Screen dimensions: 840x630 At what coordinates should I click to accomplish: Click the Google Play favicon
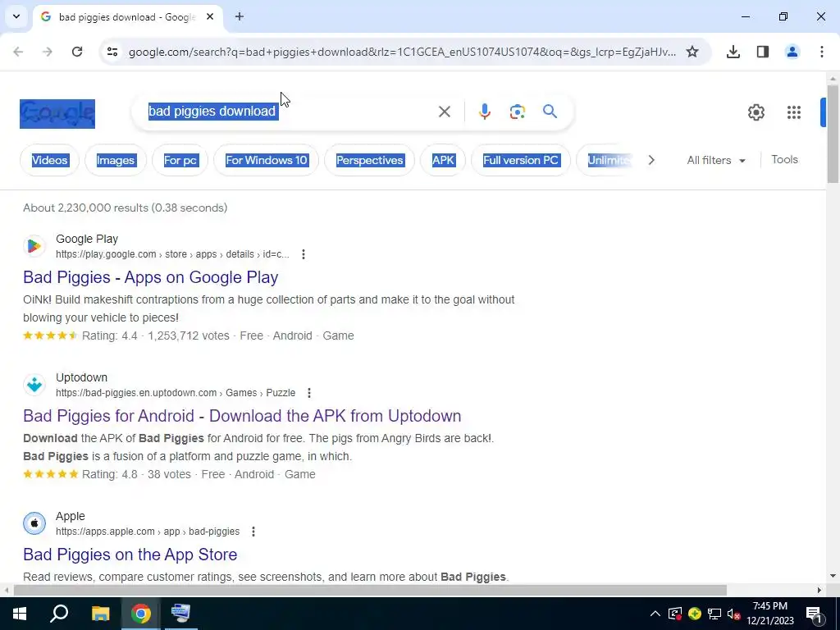coord(34,246)
